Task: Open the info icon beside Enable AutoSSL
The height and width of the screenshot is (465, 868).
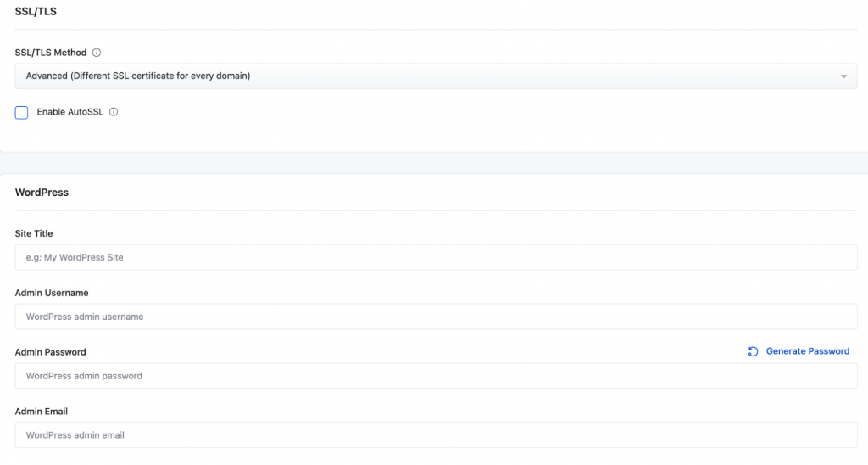Action: (x=114, y=112)
